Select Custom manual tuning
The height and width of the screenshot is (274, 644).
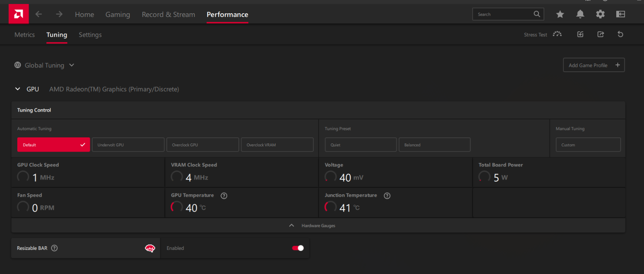[588, 145]
